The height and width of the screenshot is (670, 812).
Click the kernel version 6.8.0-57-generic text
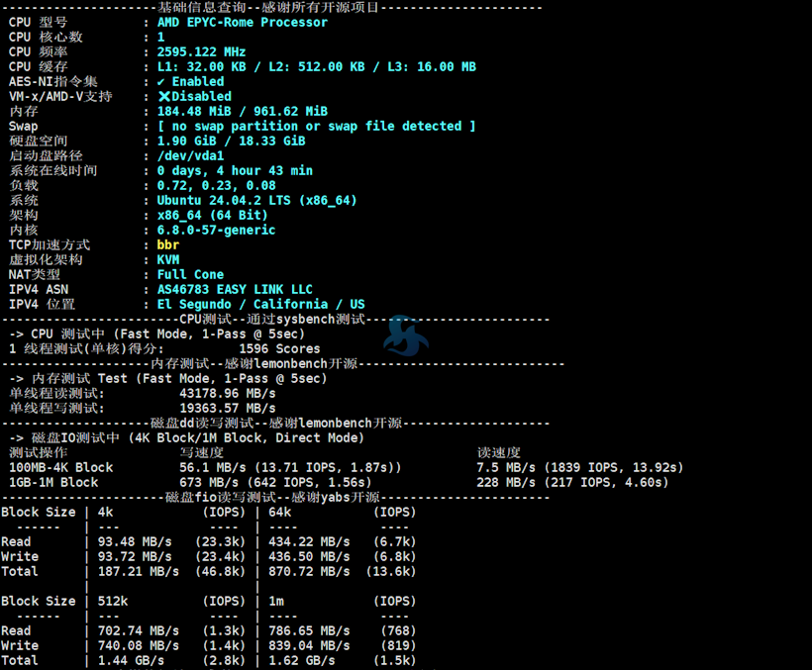click(216, 231)
